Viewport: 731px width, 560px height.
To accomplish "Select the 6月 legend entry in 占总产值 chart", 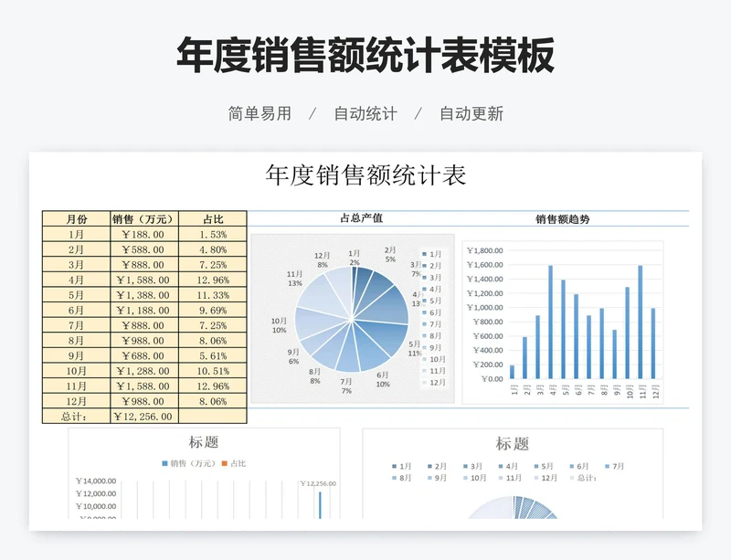I will point(431,312).
